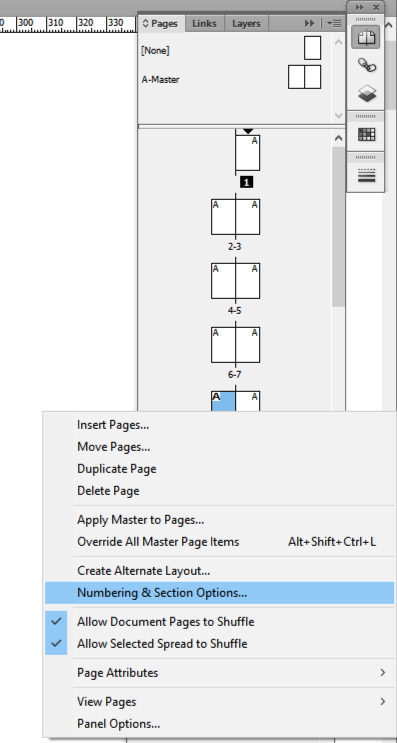Open the Pages panel flyout menu
Image resolution: width=397 pixels, height=743 pixels.
coord(334,23)
